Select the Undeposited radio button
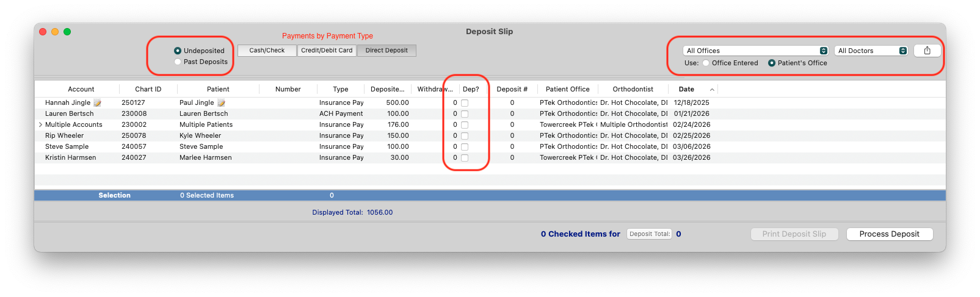The height and width of the screenshot is (297, 980). 178,51
